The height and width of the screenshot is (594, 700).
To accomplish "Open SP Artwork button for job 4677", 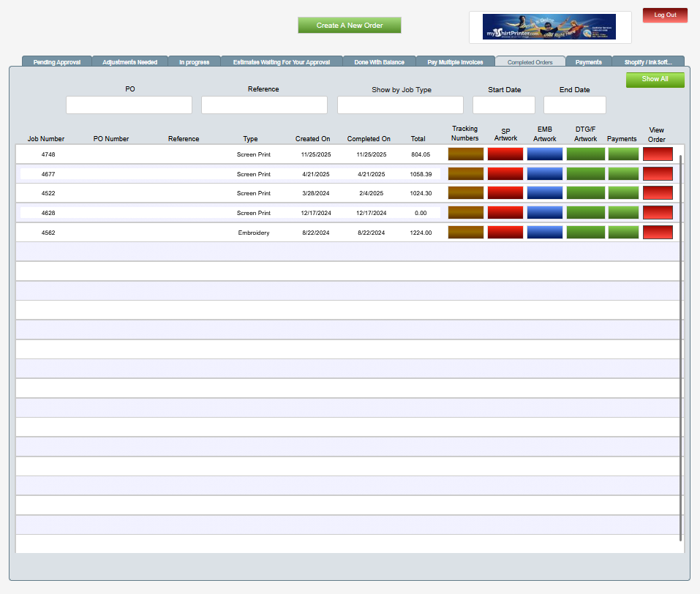I will click(x=505, y=173).
